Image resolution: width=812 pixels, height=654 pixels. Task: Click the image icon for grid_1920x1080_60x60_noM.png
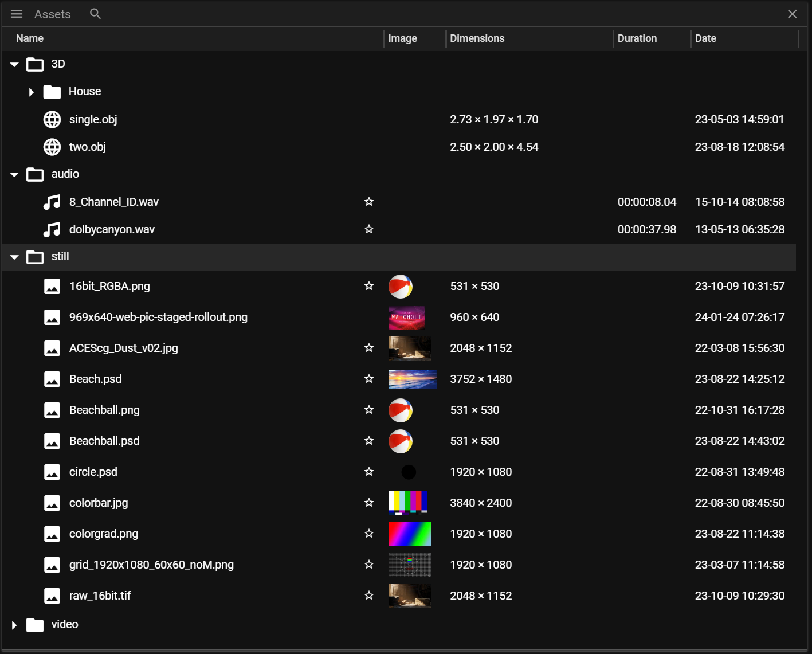[52, 565]
